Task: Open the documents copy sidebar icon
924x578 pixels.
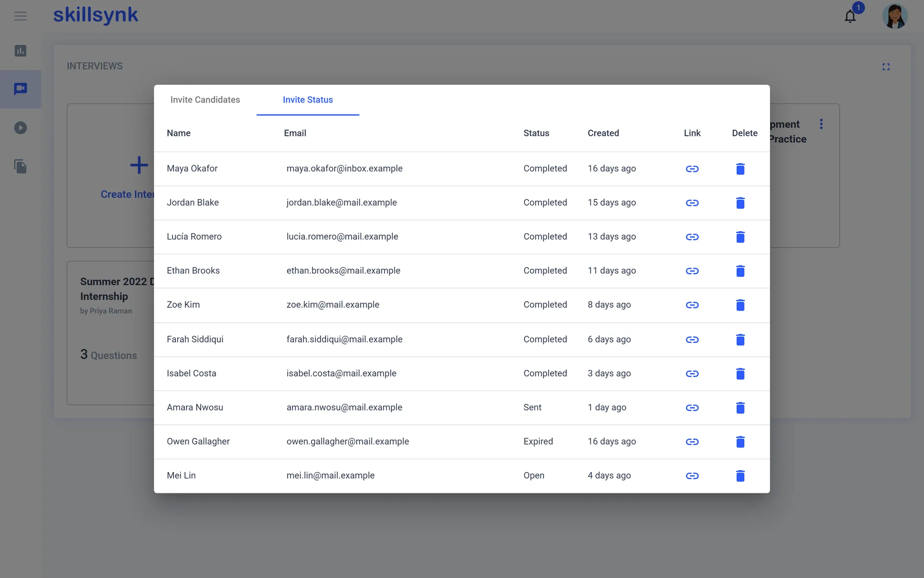Action: click(x=20, y=167)
